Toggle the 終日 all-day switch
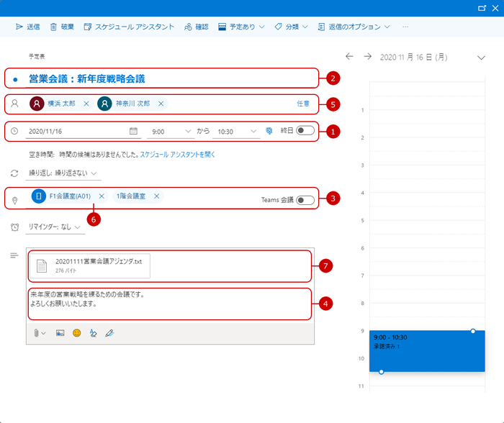 (305, 131)
